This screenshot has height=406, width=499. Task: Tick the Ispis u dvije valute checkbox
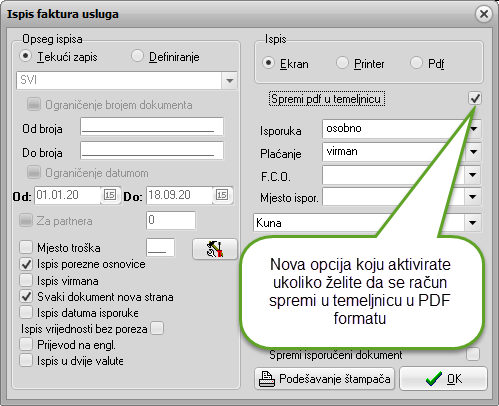click(x=26, y=360)
